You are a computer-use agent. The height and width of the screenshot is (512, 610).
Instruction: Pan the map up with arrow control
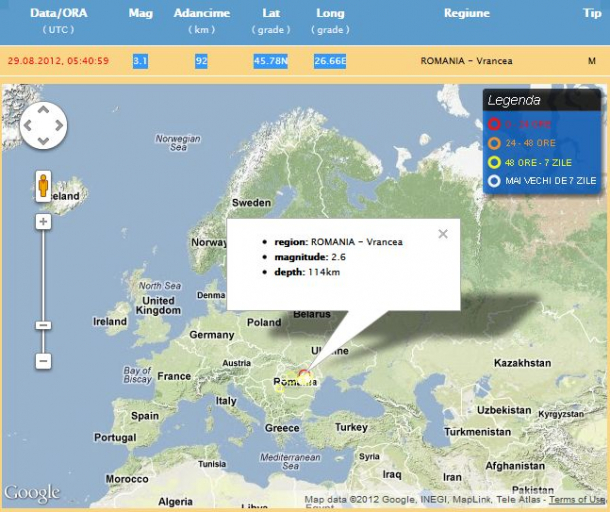coord(44,109)
